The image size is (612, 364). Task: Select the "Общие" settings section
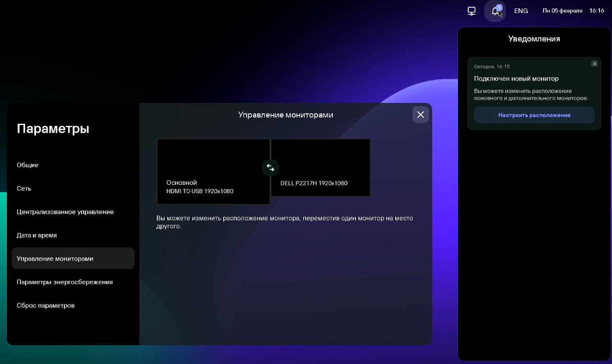pos(28,165)
